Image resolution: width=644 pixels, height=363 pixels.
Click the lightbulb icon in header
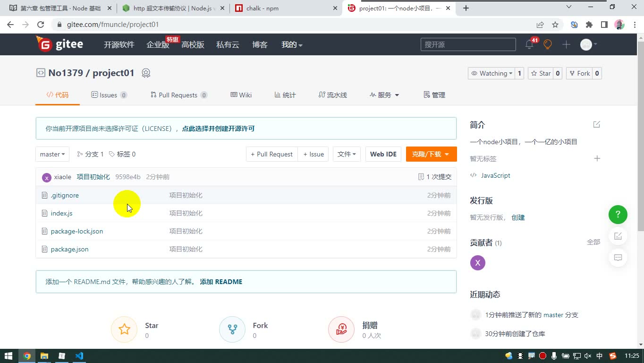tap(548, 44)
